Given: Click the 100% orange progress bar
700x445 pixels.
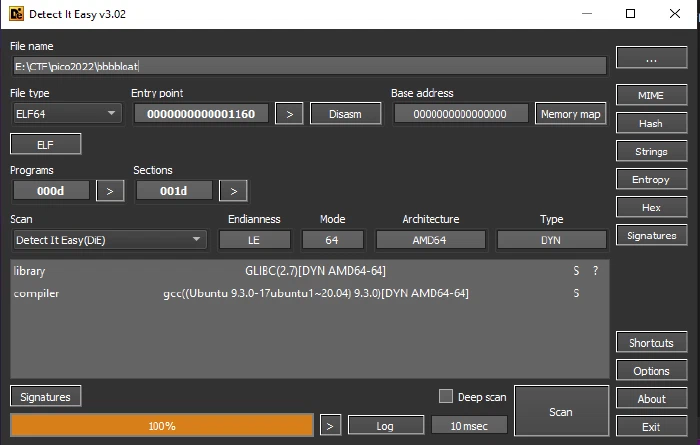Looking at the screenshot, I should 162,425.
